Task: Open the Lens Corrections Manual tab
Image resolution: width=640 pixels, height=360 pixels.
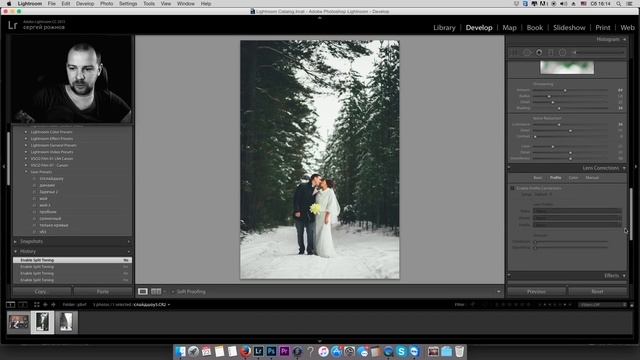Action: (x=592, y=178)
